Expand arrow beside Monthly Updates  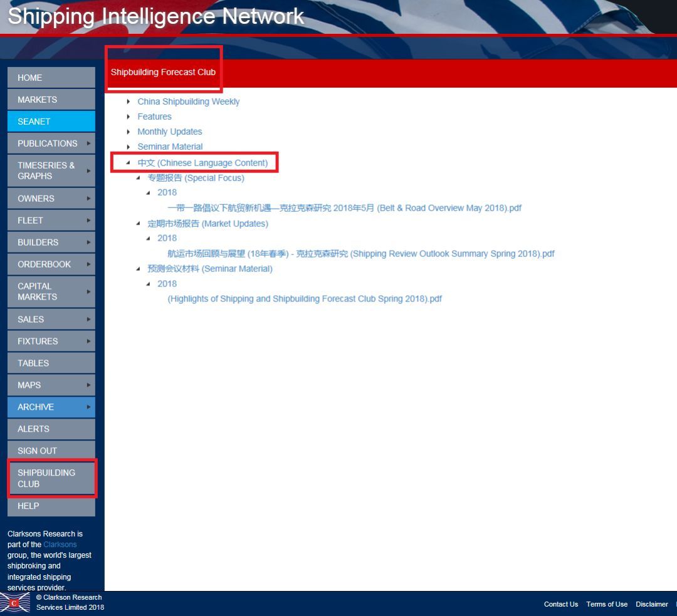click(129, 132)
